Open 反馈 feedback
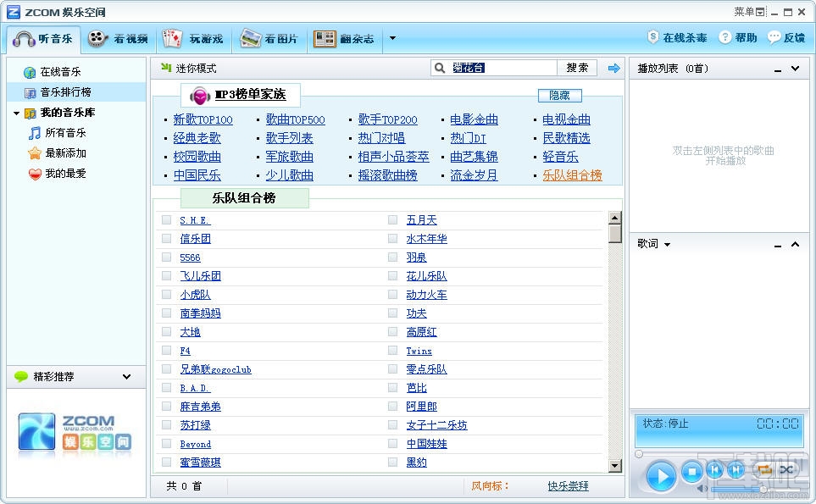816x504 pixels. 785,37
